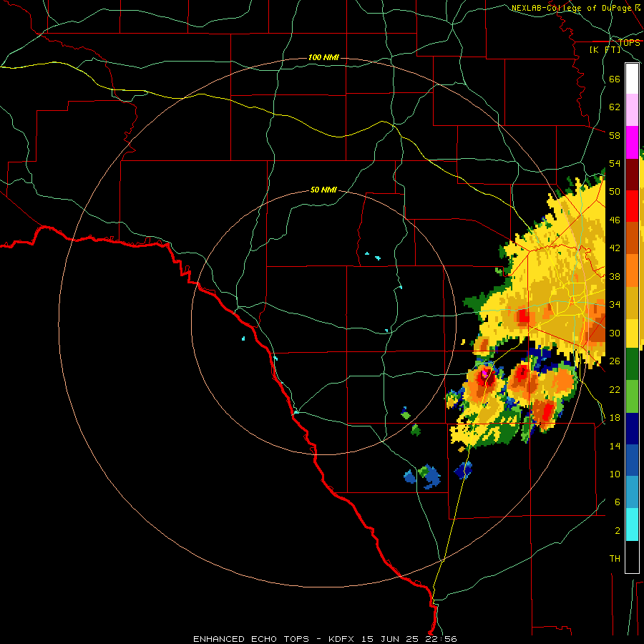Click the legend value "26"
The image size is (644, 644).
(615, 361)
